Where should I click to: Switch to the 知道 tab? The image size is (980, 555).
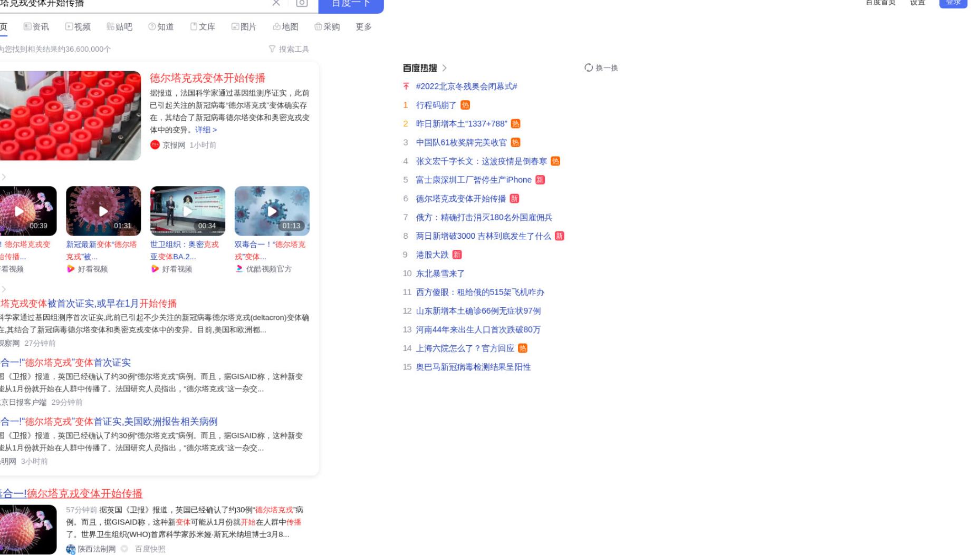click(x=161, y=27)
